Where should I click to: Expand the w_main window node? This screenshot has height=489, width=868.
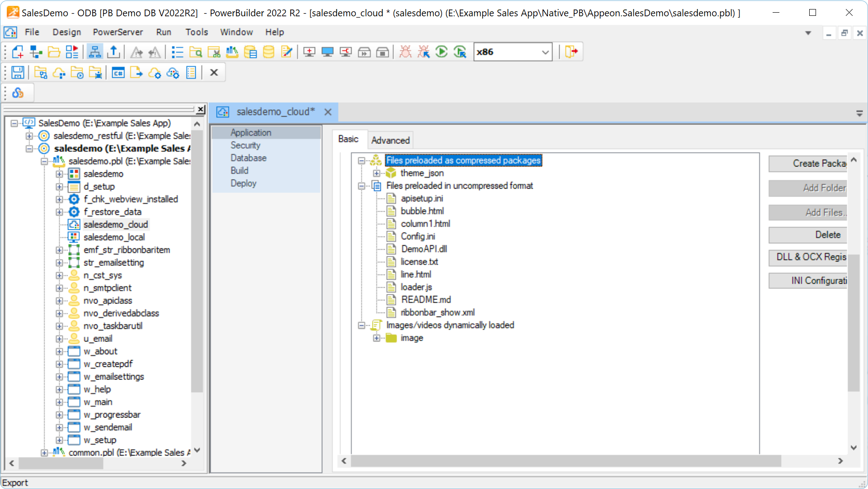[59, 402]
